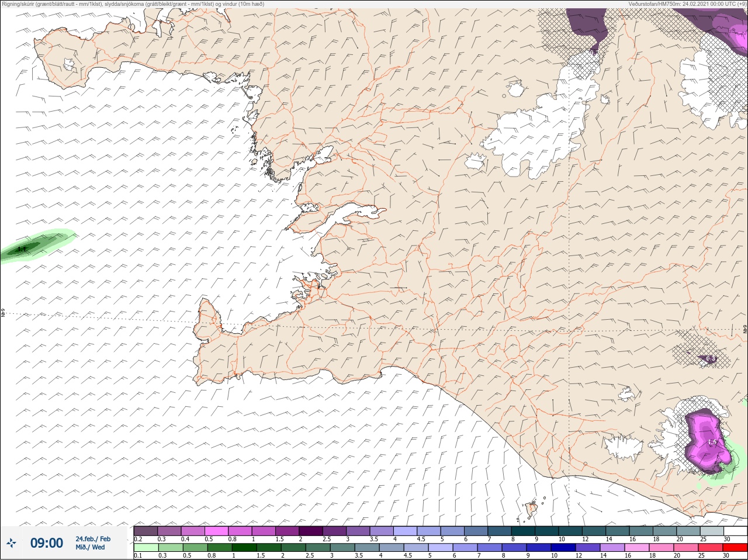Click the palest green first swatch of lower legend
The width and height of the screenshot is (748, 560).
(146, 548)
